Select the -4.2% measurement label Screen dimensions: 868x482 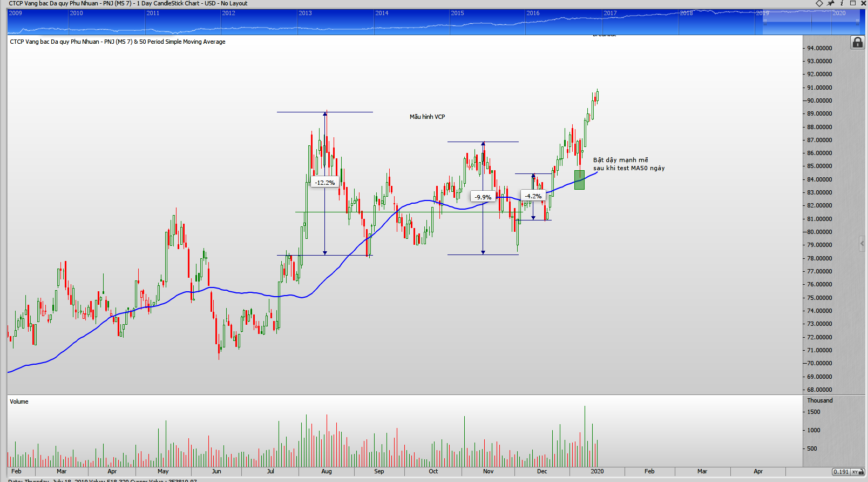(533, 196)
